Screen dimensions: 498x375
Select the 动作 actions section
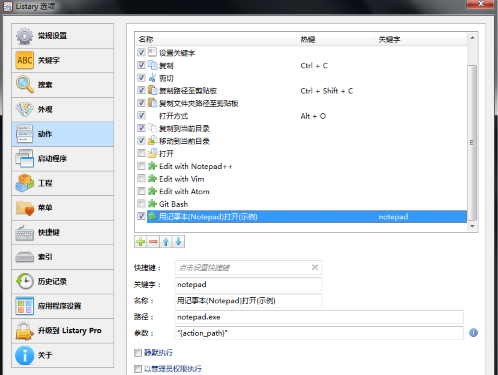pyautogui.click(x=63, y=134)
